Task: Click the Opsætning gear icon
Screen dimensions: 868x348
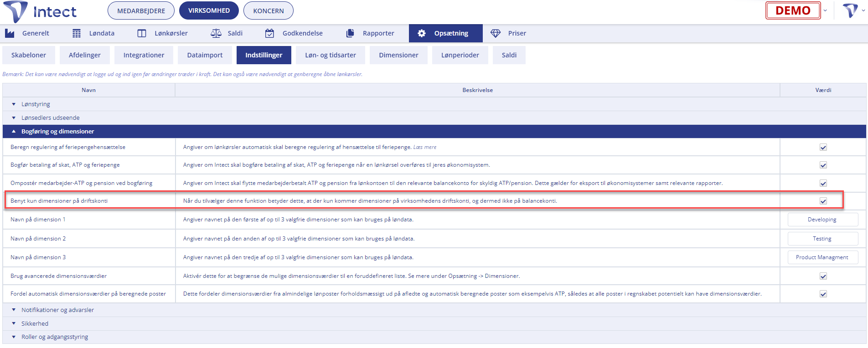Action: pos(422,33)
